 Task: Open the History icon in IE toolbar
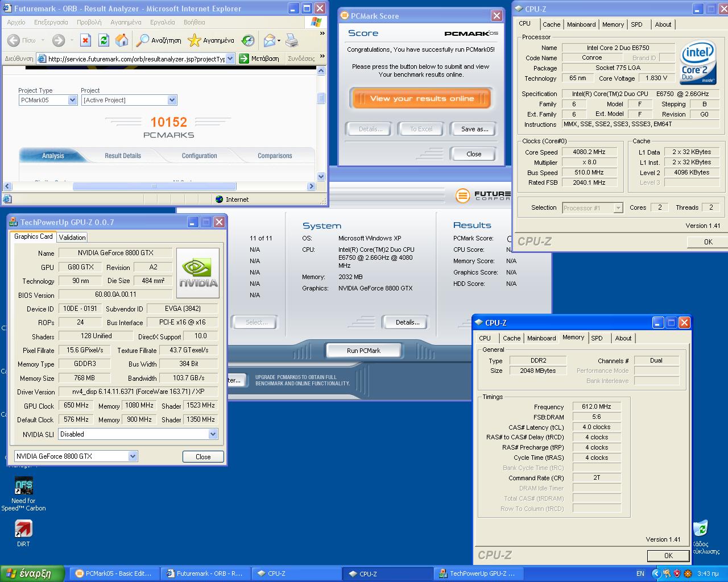click(x=248, y=40)
